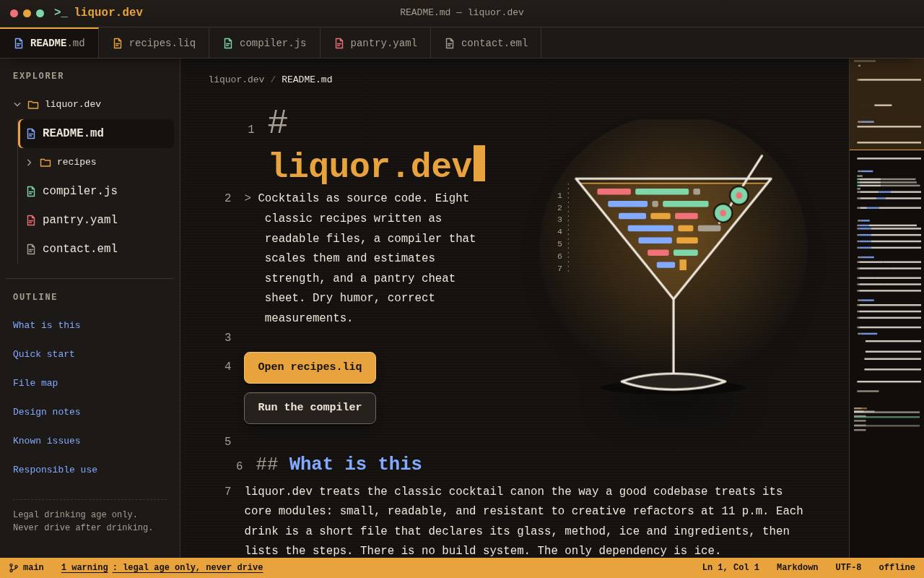Screen dimensions: 924x578
Task: Click the README.md tab file icon
Action: (x=19, y=43)
